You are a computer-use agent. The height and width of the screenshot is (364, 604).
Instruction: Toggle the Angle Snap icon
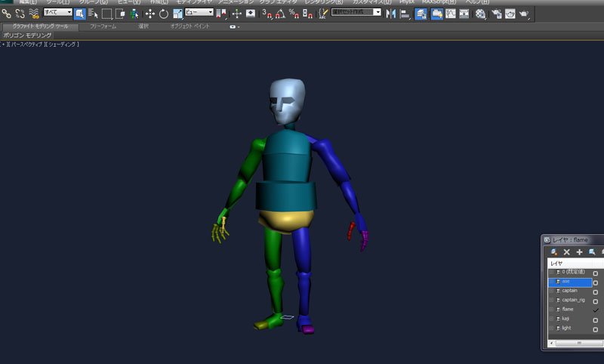point(280,14)
